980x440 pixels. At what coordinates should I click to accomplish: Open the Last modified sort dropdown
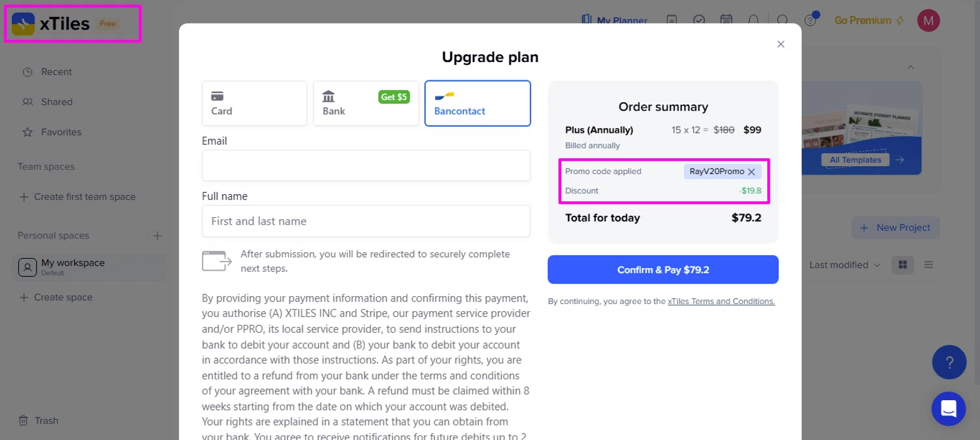coord(844,265)
